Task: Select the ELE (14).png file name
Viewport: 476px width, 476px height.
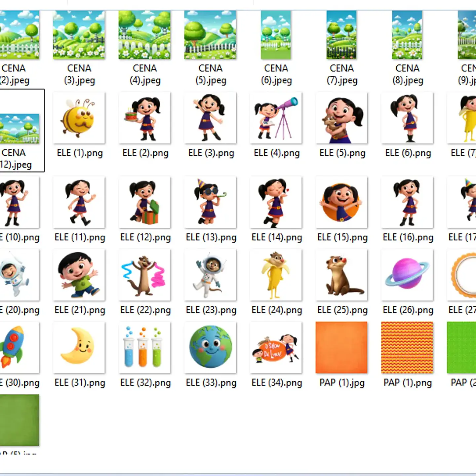Action: pyautogui.click(x=277, y=237)
